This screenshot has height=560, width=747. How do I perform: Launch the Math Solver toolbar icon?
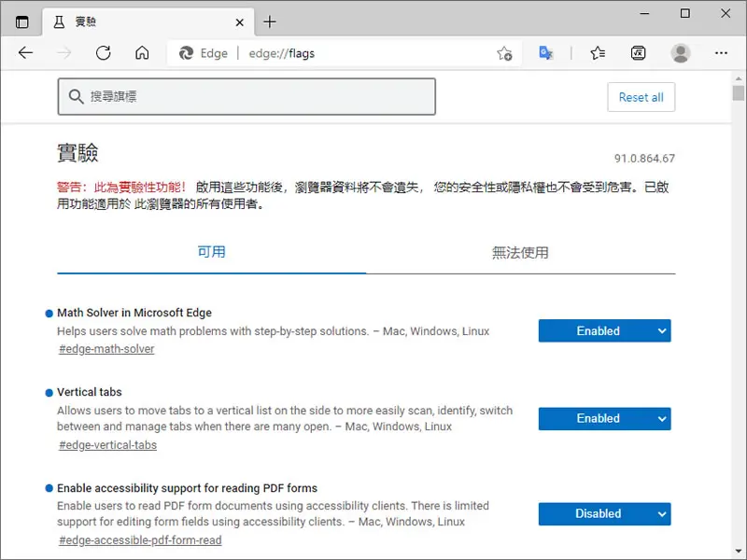[x=639, y=53]
